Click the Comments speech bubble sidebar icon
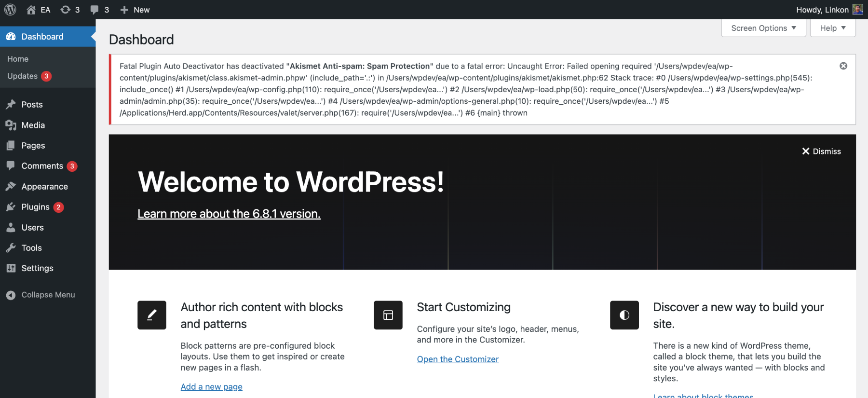The height and width of the screenshot is (398, 868). pos(11,165)
